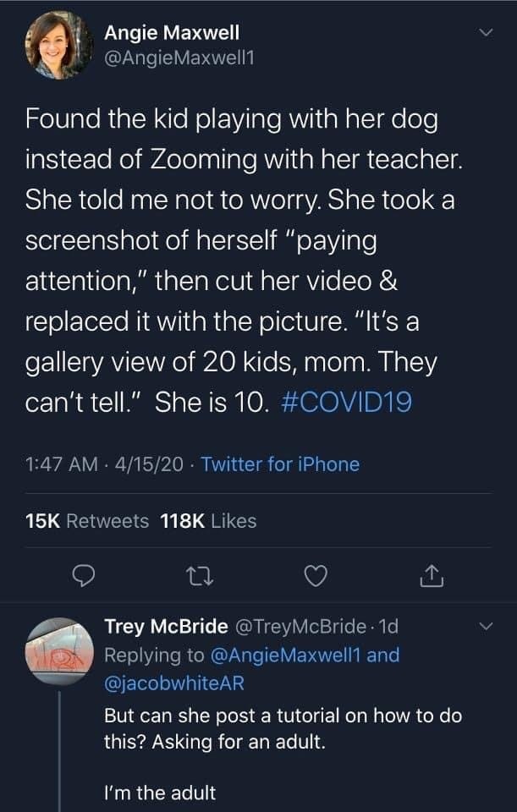Screen dimensions: 517x812
Task: Expand options chevron on Angie's tweet
Action: (x=485, y=33)
